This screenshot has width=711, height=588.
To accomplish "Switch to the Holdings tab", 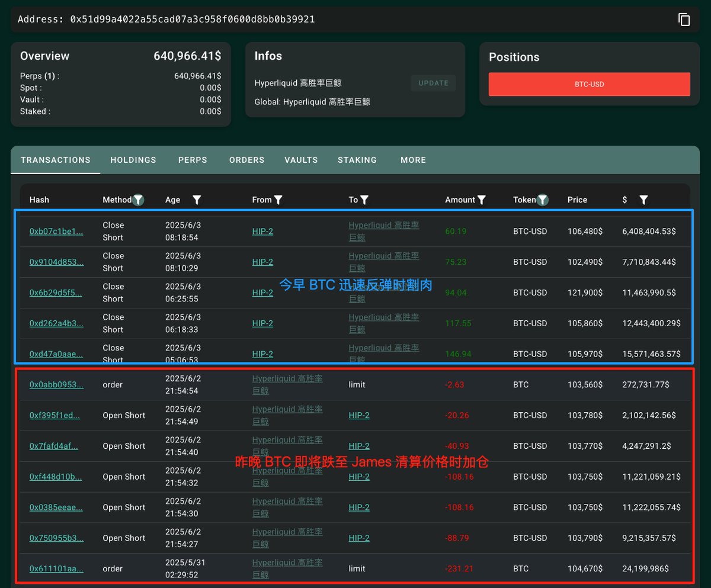I will [133, 160].
